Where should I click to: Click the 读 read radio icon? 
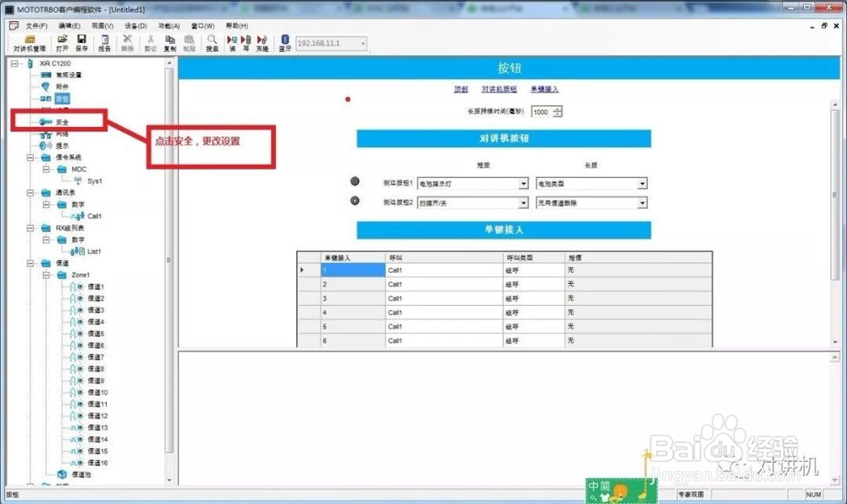(x=232, y=43)
